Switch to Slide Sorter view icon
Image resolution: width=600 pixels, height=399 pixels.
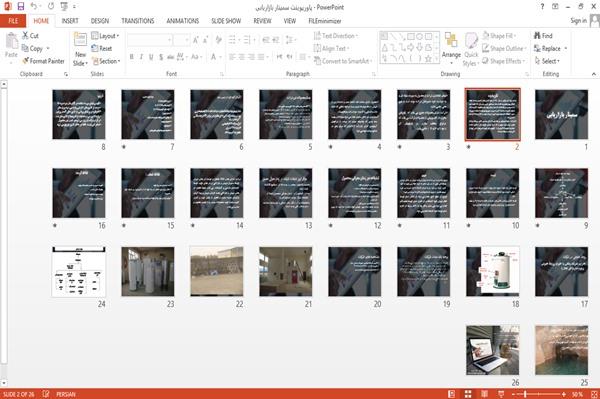(x=468, y=394)
